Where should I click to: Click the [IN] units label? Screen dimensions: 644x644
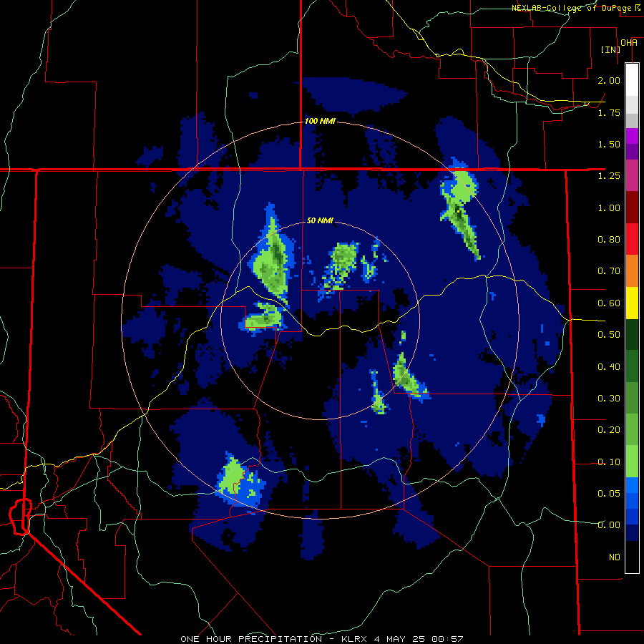tap(611, 49)
